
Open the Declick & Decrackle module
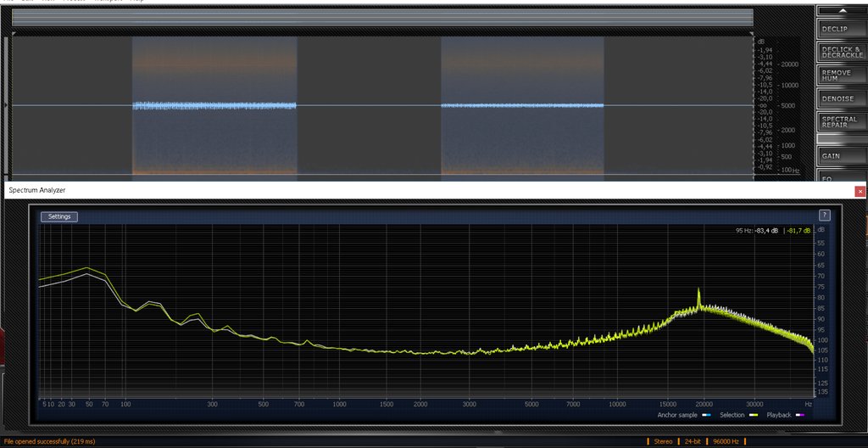coord(841,53)
